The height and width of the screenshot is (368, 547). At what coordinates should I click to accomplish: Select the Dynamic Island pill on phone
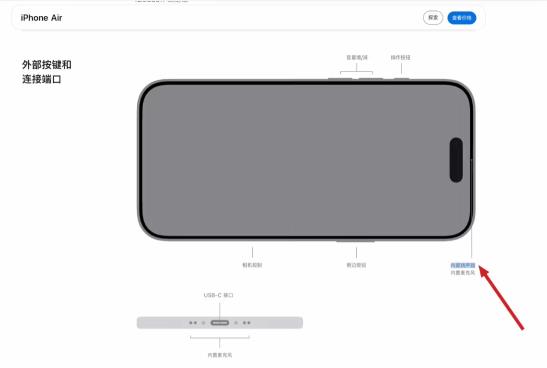[456, 160]
